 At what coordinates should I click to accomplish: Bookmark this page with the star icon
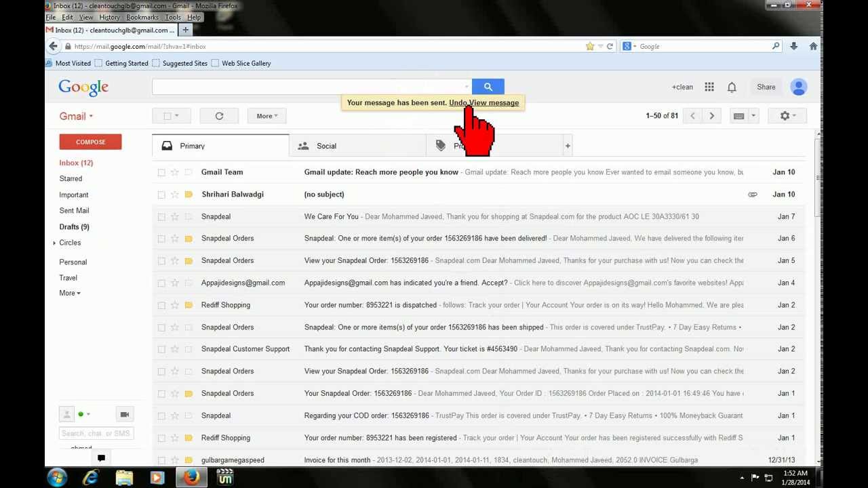pos(590,46)
